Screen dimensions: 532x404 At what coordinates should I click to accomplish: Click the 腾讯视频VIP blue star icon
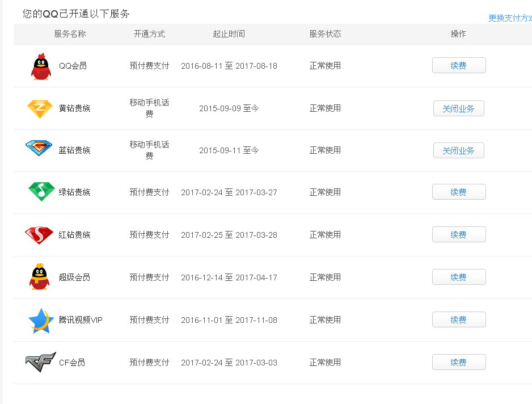[x=41, y=321]
